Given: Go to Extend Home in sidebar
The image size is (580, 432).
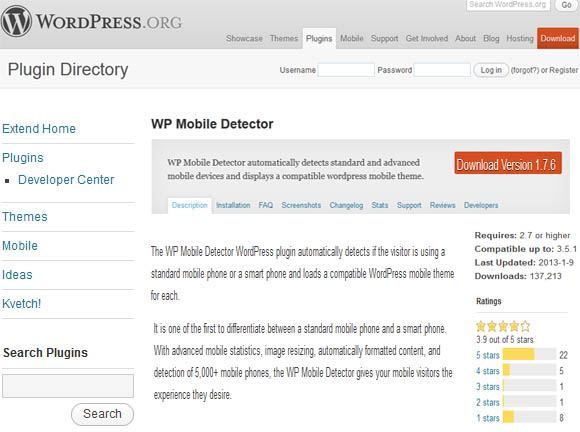Looking at the screenshot, I should (39, 129).
